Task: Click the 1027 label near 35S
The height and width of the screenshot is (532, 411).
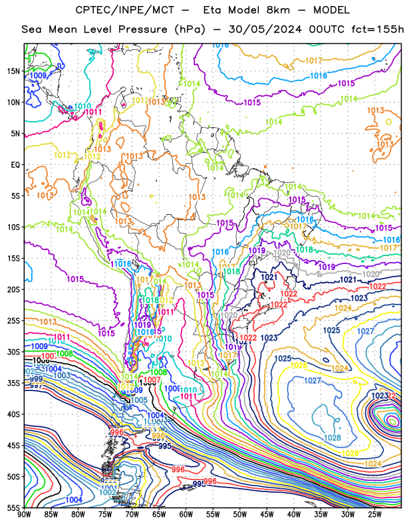Action: pos(312,380)
